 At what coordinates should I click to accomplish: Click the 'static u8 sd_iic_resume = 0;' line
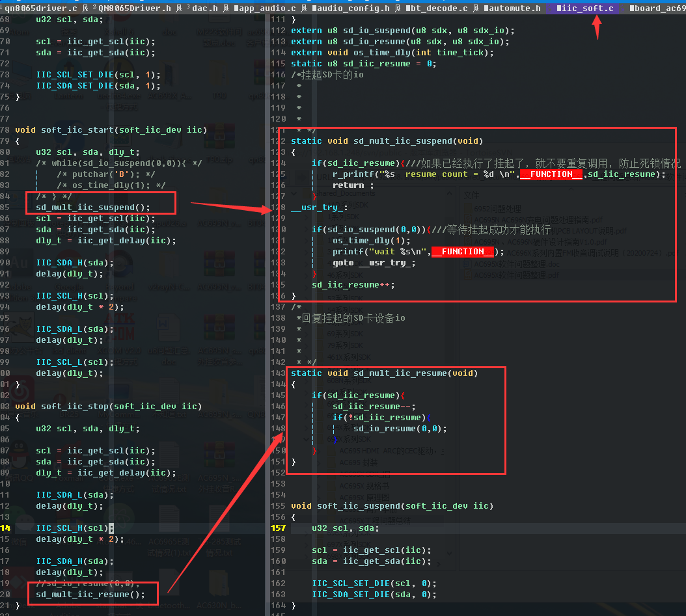coord(364,63)
